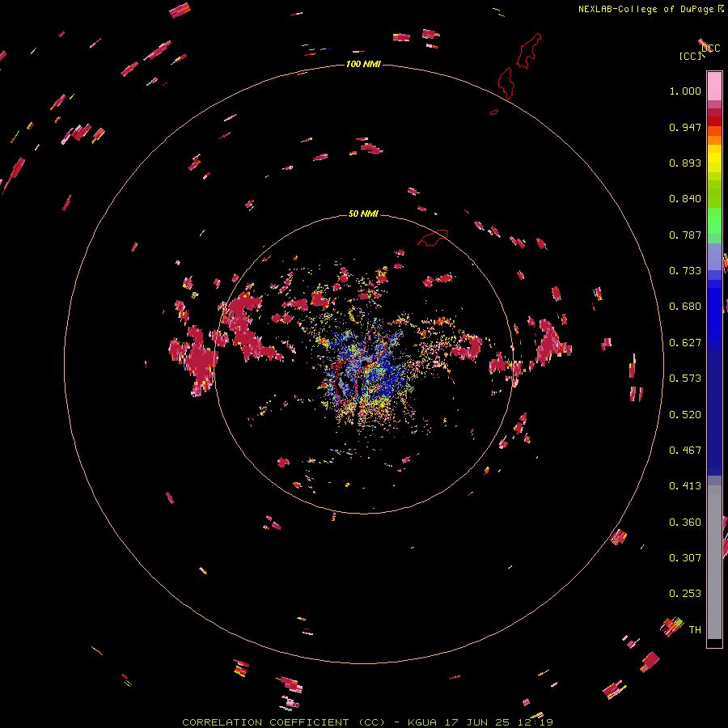728x728 pixels.
Task: Select the 0.627 scale value
Action: click(x=685, y=343)
